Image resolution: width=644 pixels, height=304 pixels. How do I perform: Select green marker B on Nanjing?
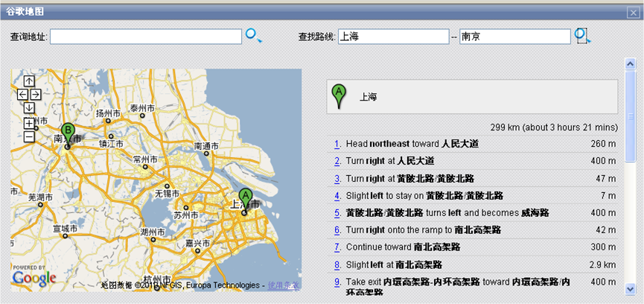click(x=68, y=134)
